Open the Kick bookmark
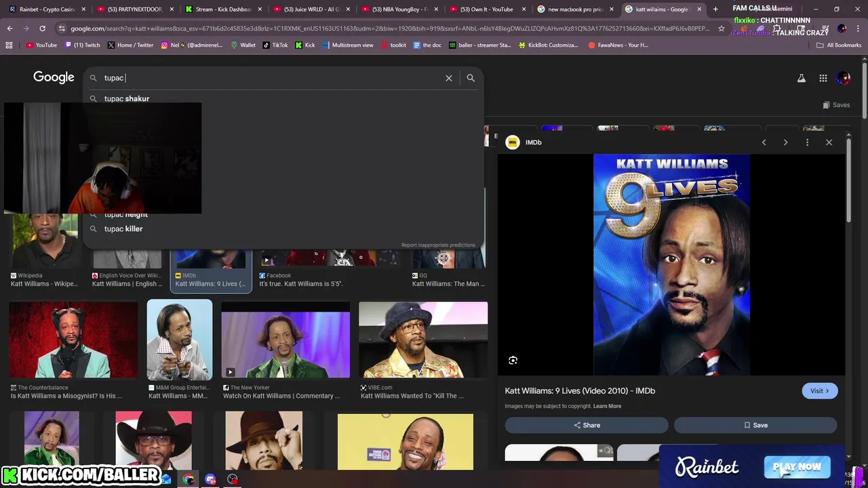The image size is (868, 488). (305, 45)
